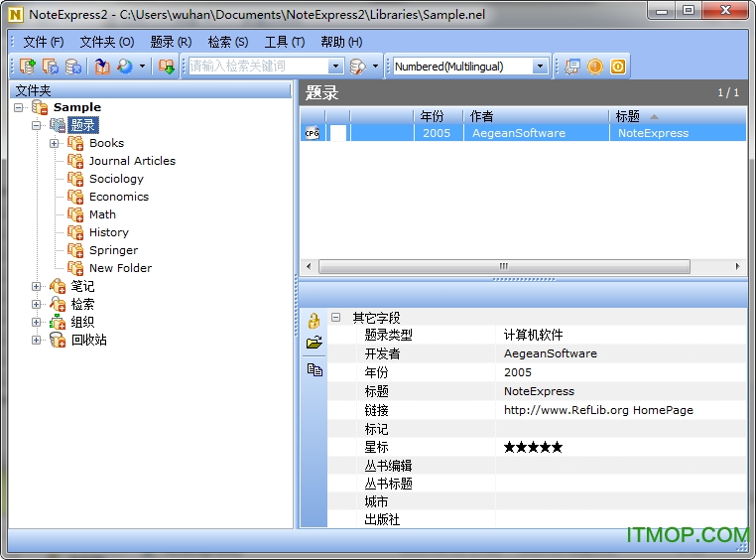
Task: Click the import references toolbar icon
Action: tap(102, 67)
